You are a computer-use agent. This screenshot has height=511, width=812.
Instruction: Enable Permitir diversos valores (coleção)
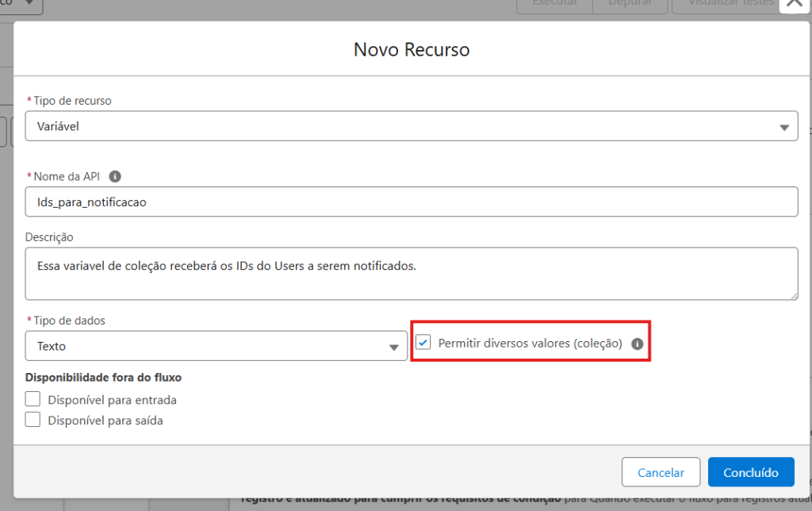coord(424,342)
